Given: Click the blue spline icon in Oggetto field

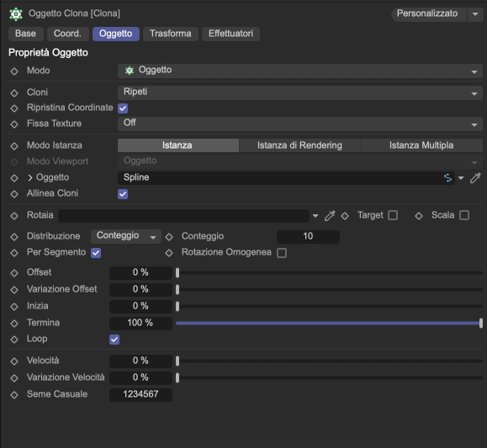Looking at the screenshot, I should [447, 178].
